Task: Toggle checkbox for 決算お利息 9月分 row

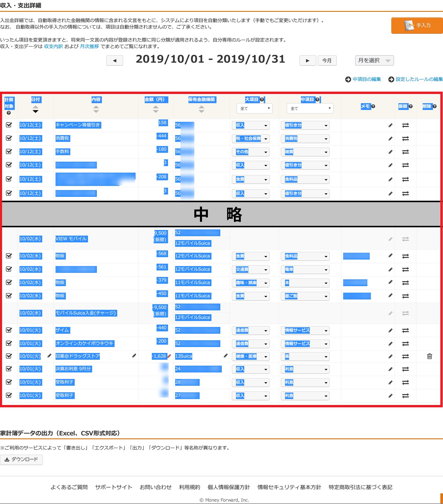Action: (x=9, y=369)
